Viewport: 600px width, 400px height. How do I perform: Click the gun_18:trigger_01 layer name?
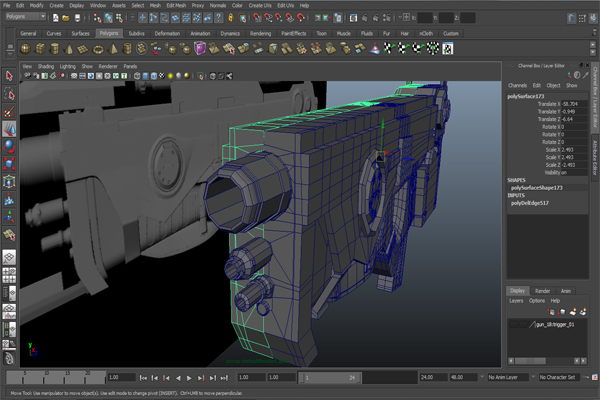pyautogui.click(x=555, y=325)
